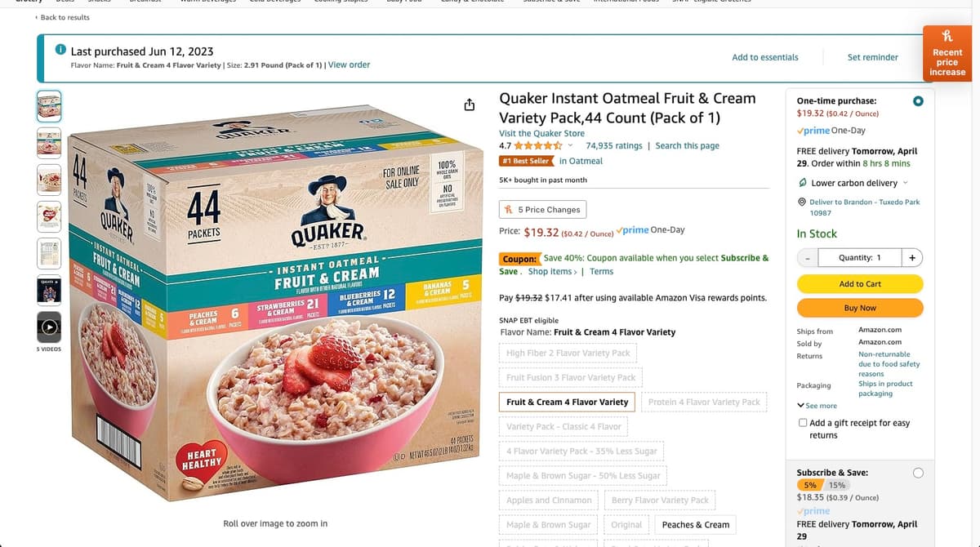Viewport: 980px width, 547px height.
Task: Select the first product thumbnail image
Action: (x=49, y=106)
